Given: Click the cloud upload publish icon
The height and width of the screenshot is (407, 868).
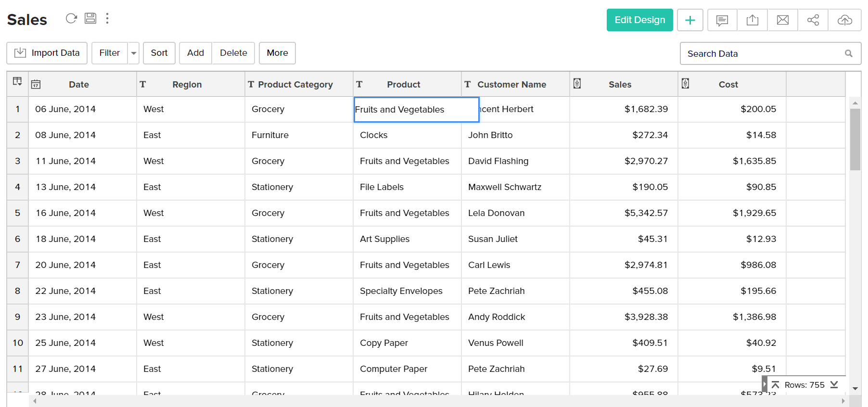Looking at the screenshot, I should (844, 20).
